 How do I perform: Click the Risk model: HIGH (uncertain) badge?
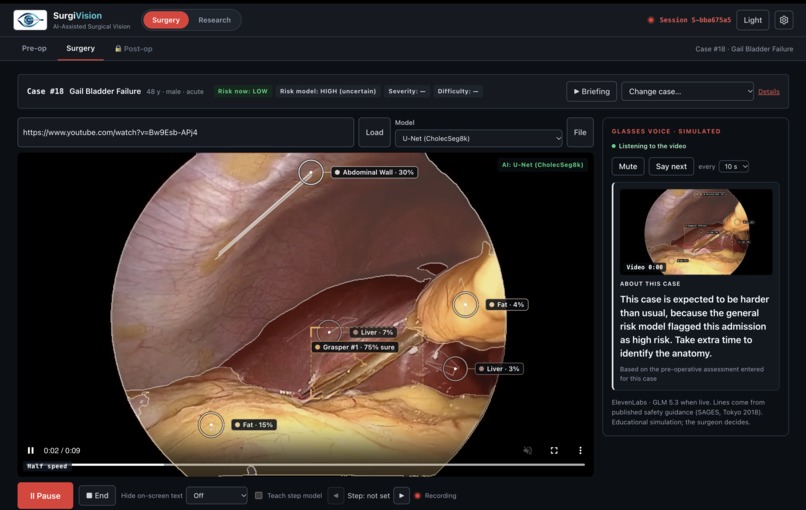tap(327, 92)
